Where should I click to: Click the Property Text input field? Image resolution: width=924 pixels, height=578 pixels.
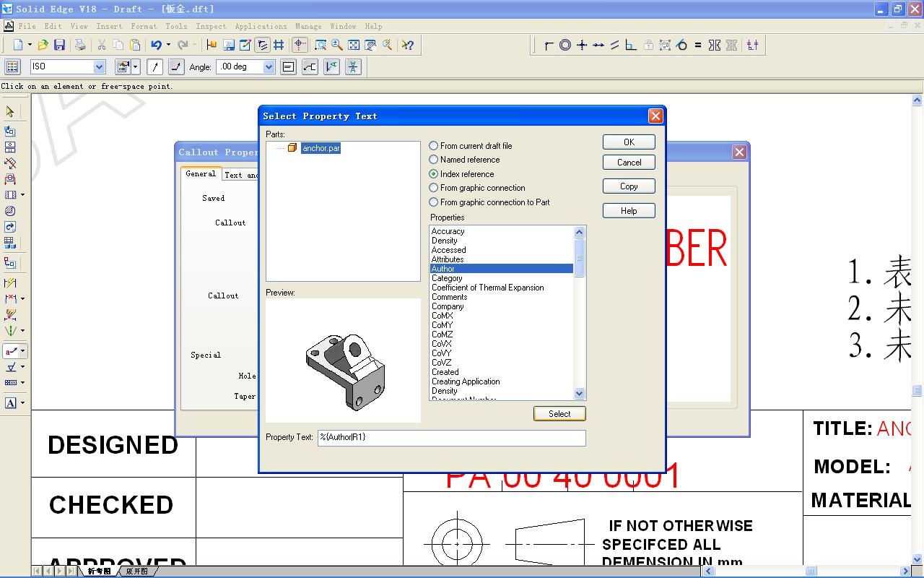451,438
